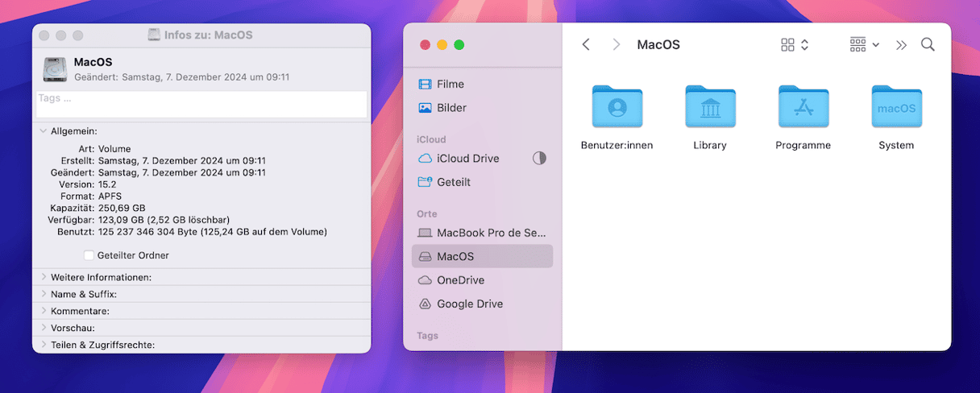Click the Filme sidebar icon
This screenshot has width=980, height=393.
tap(425, 84)
